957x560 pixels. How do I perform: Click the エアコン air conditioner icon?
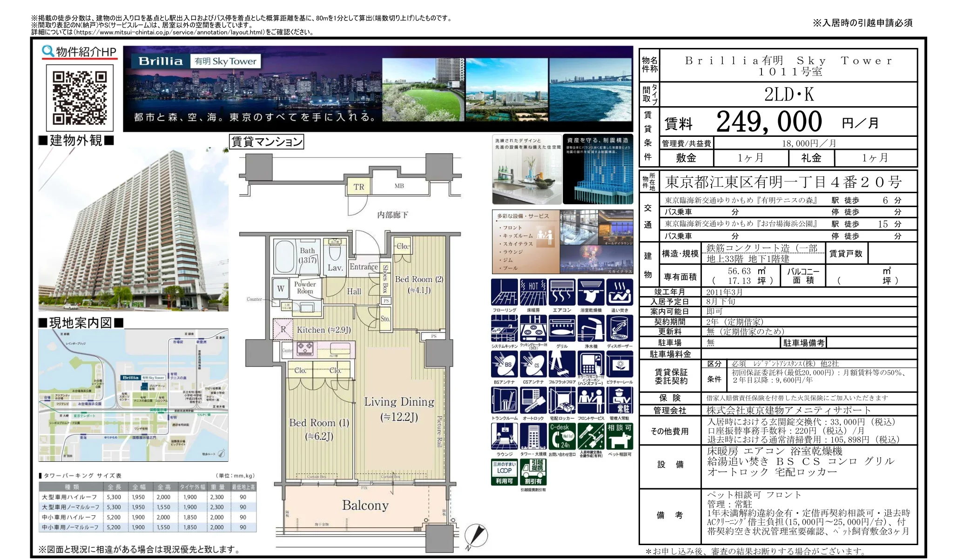point(562,292)
